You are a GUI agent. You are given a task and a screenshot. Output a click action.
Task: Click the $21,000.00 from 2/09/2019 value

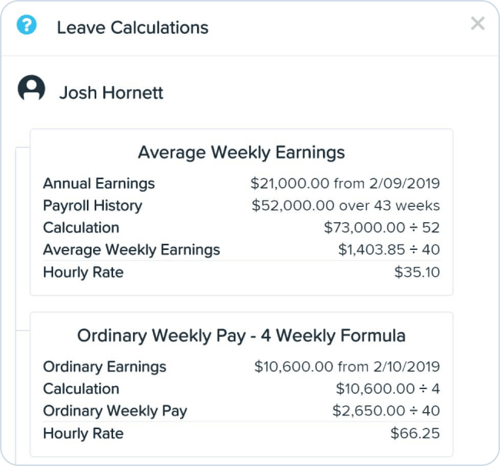[x=345, y=183]
